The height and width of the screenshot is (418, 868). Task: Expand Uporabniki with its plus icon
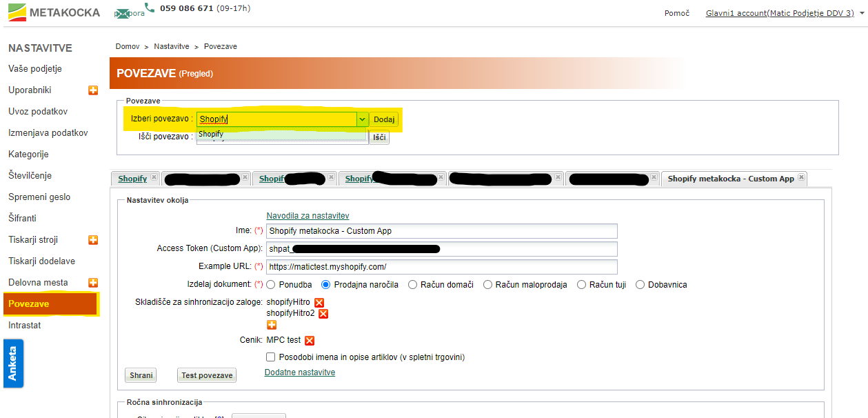pyautogui.click(x=93, y=90)
